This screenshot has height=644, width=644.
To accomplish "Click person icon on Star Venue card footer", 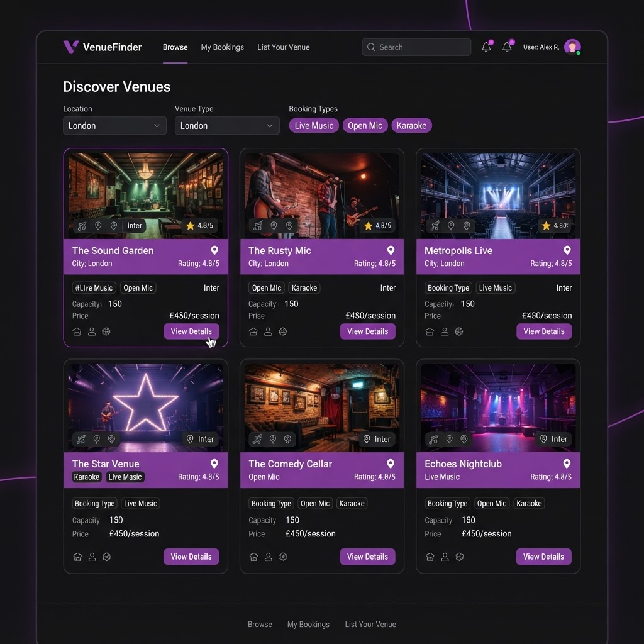I will point(92,557).
